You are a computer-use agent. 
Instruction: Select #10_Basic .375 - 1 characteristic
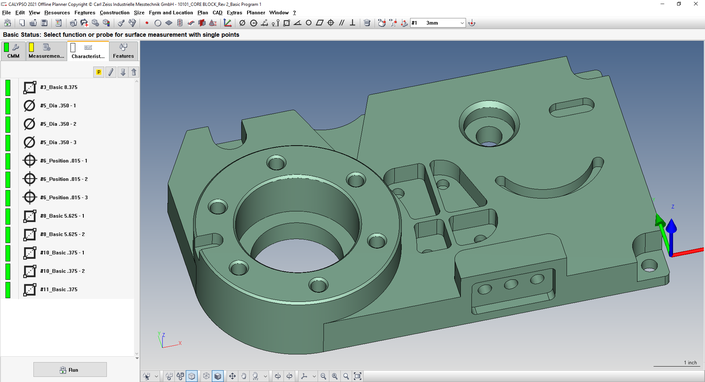pyautogui.click(x=62, y=253)
